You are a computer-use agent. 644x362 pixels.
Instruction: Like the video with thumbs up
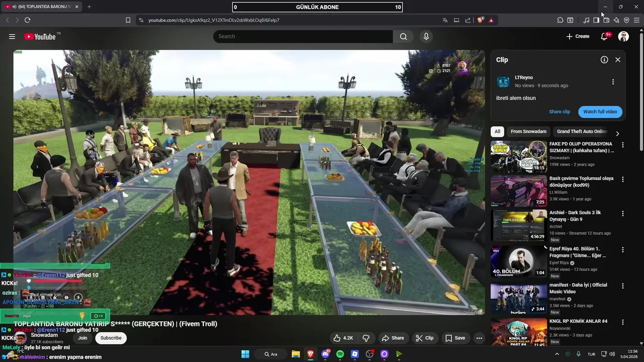(x=343, y=338)
